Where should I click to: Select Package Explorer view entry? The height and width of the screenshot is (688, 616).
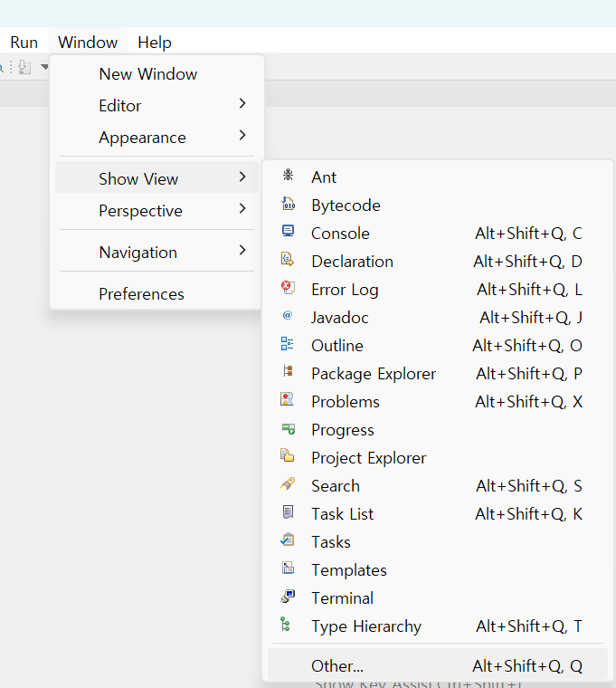coord(438,374)
